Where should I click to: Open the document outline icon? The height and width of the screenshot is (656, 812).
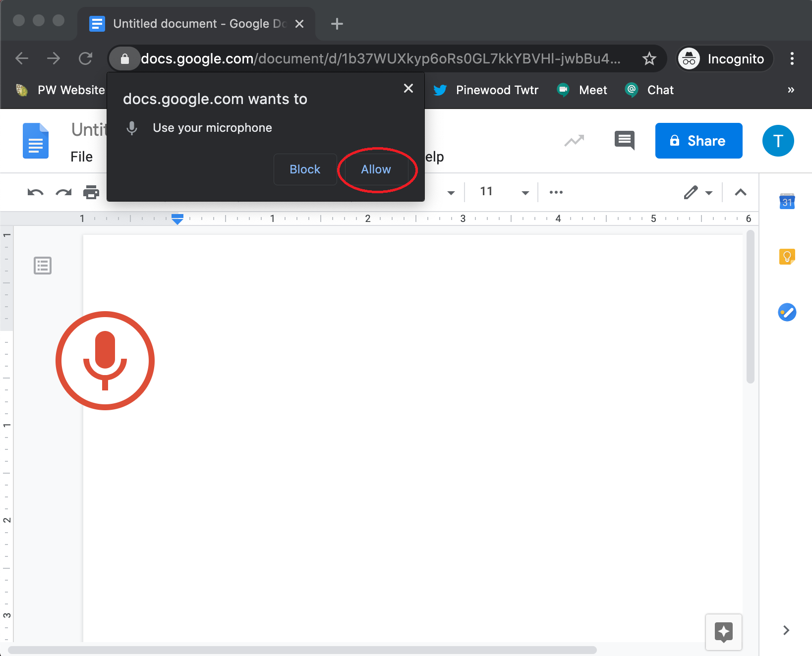click(x=43, y=266)
